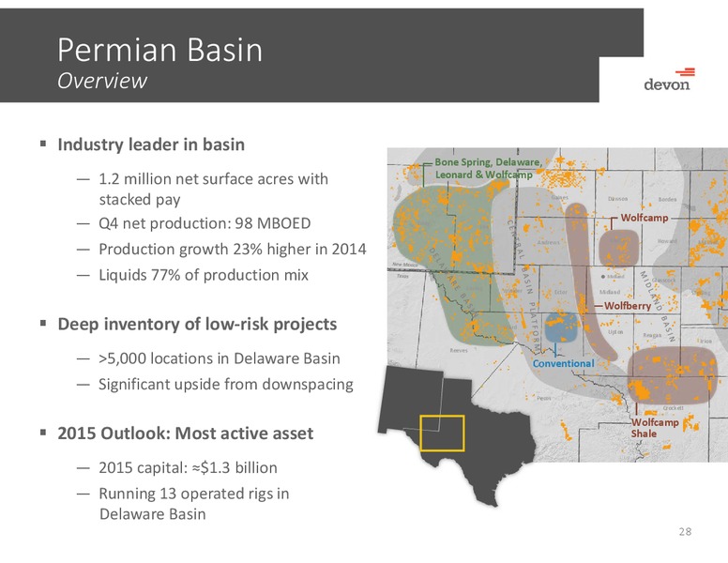
Task: Click the 'Overview' subtitle
Action: 102,81
